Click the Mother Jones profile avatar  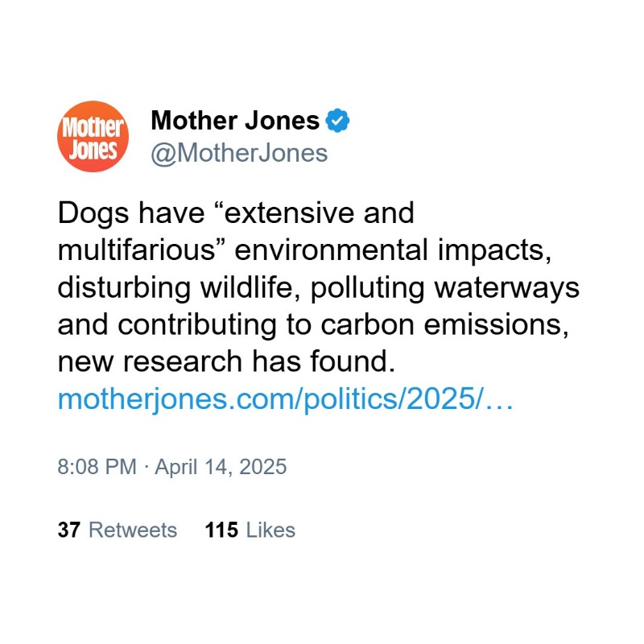[93, 137]
